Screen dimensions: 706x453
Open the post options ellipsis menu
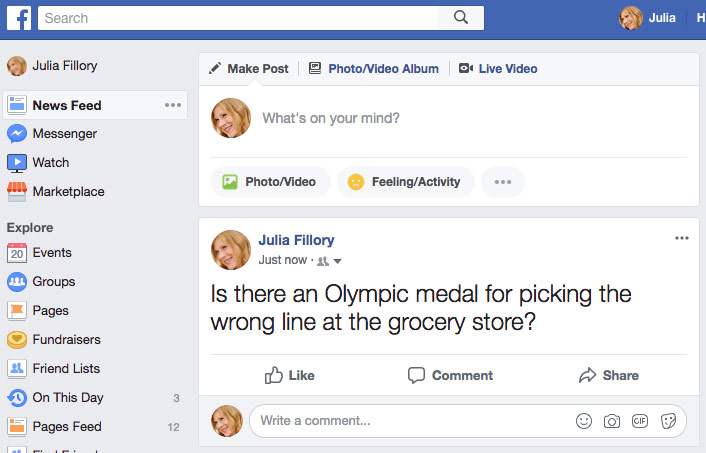pyautogui.click(x=682, y=238)
